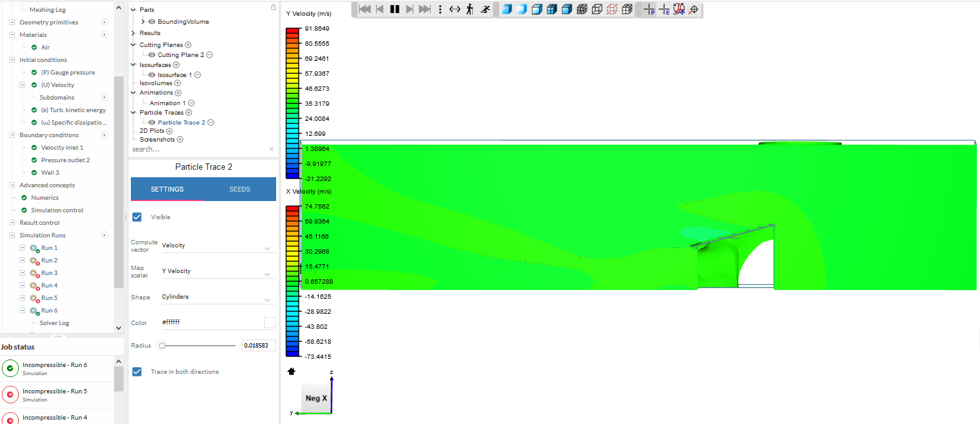
Task: Add a new cutting plane with plus icon
Action: (188, 45)
